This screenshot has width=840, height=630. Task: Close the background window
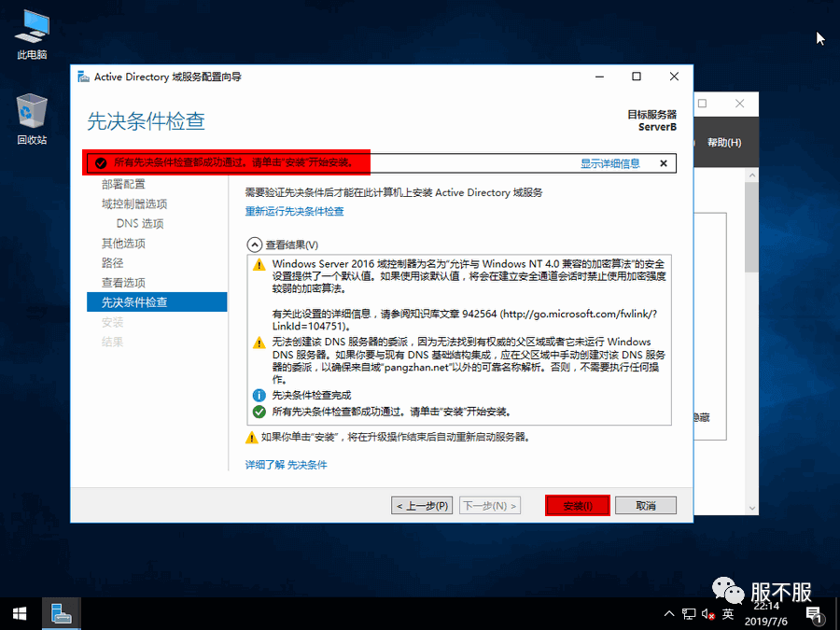coord(740,104)
